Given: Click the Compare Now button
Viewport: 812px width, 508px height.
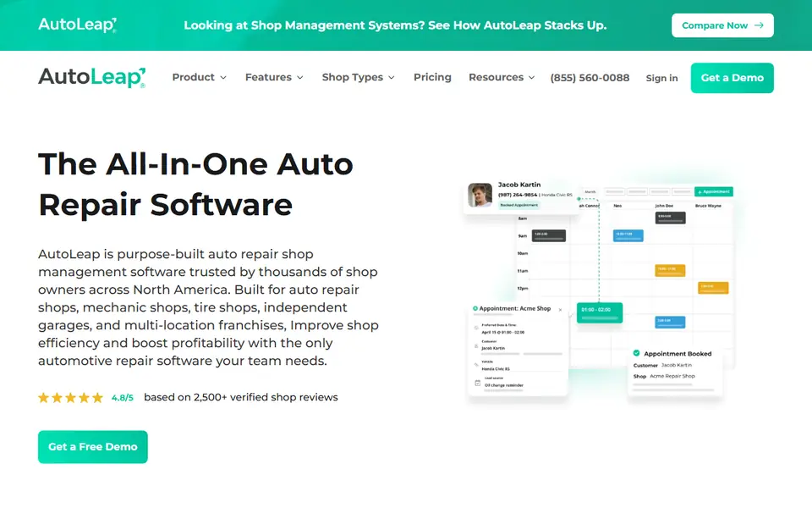Looking at the screenshot, I should click(x=722, y=25).
